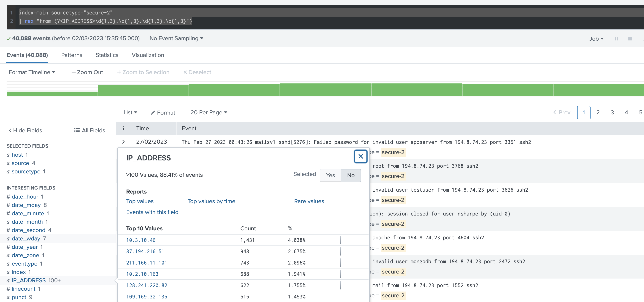Viewport: 644px width, 302px height.
Task: Click the info column header icon
Action: 123,128
